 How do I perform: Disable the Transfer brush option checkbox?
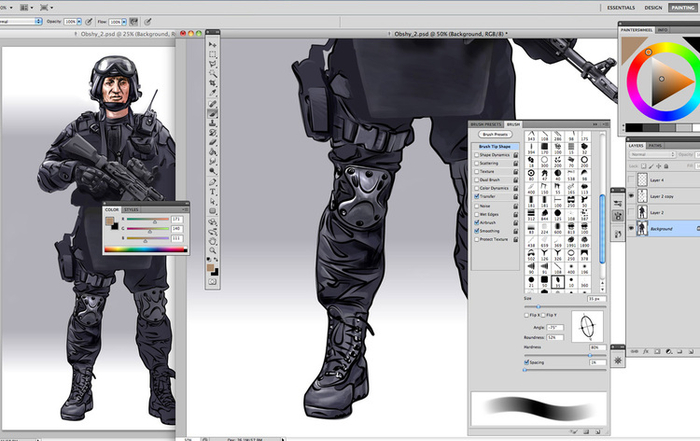[x=477, y=197]
